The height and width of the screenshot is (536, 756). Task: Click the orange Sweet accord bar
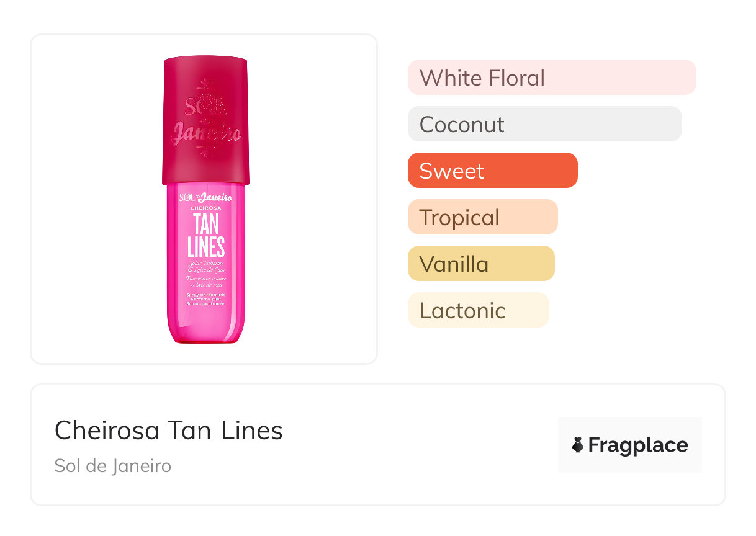[x=492, y=171]
